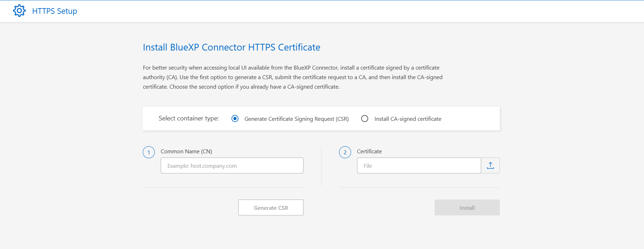Focus the Common Name (CN) input field

(x=232, y=166)
